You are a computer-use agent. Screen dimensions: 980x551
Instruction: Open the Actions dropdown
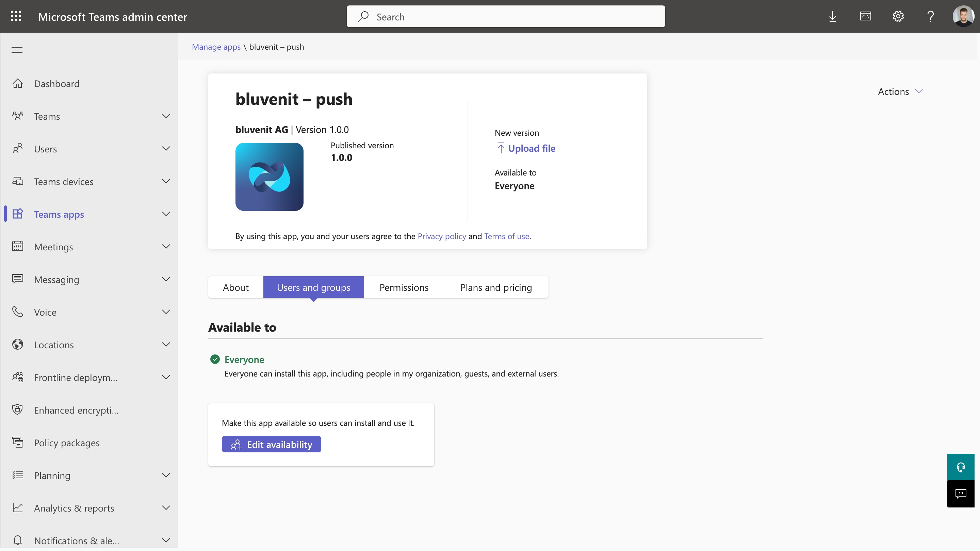pos(900,91)
